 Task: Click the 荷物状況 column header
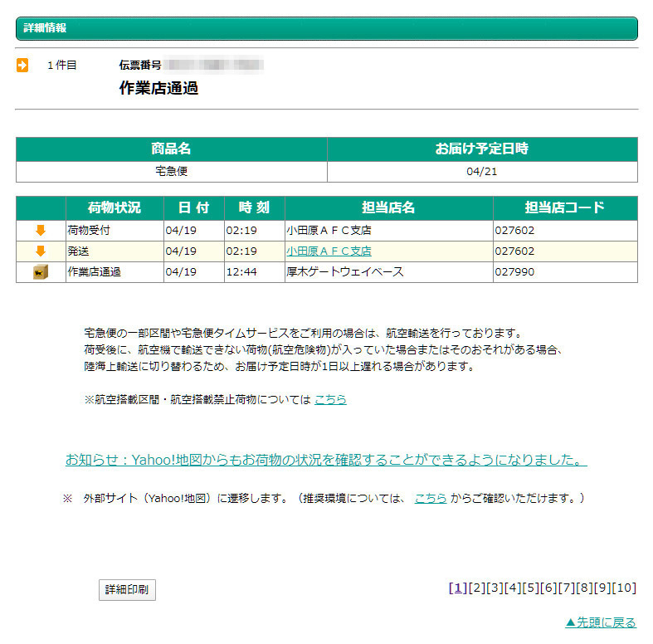tap(115, 207)
